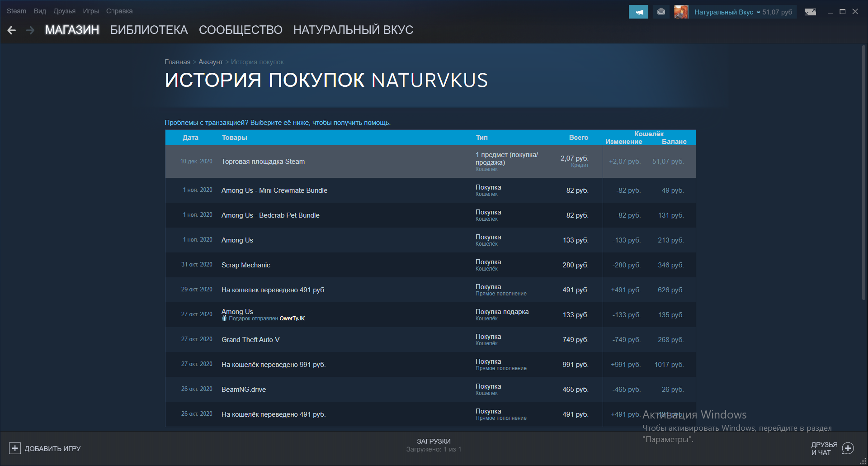Click the ДОБАВИТЬ ИГРУ label
The width and height of the screenshot is (868, 466).
52,448
